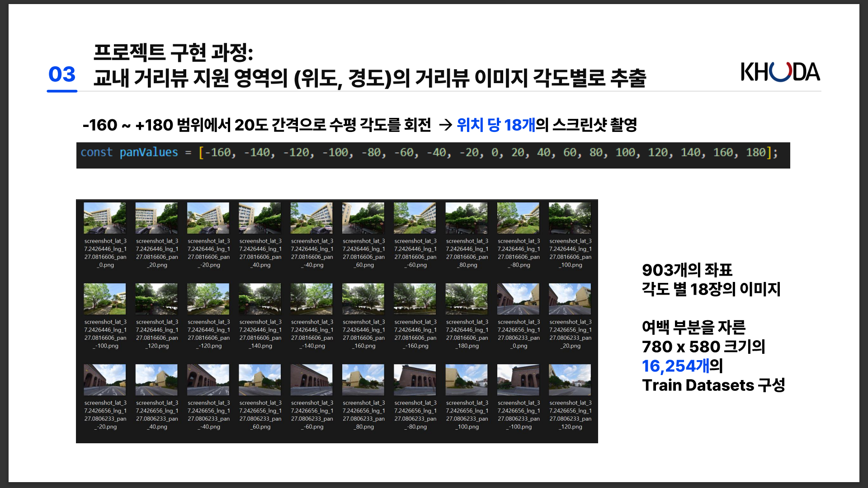This screenshot has width=868, height=488.
Task: Click the blue 03 section number
Action: click(x=62, y=75)
